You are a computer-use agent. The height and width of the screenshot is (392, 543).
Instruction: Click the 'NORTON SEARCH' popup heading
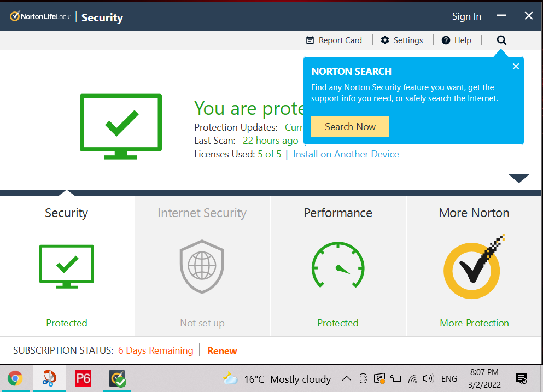pyautogui.click(x=351, y=71)
